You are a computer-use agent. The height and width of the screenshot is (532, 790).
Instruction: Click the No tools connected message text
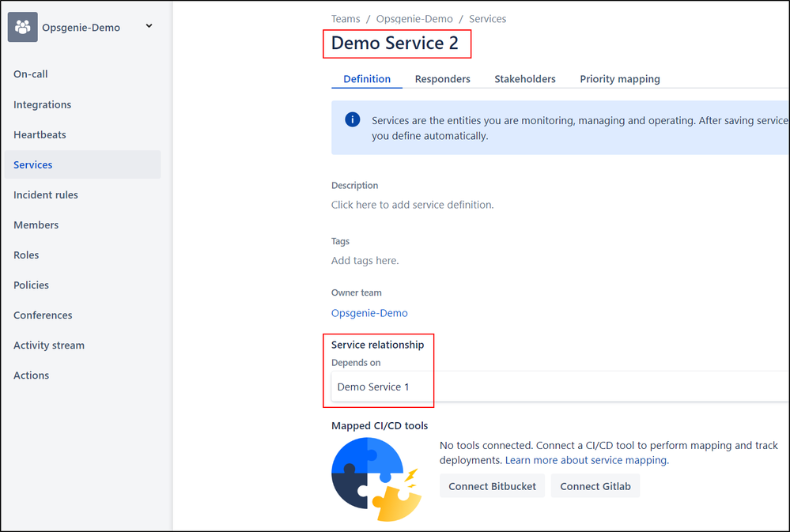coord(609,453)
